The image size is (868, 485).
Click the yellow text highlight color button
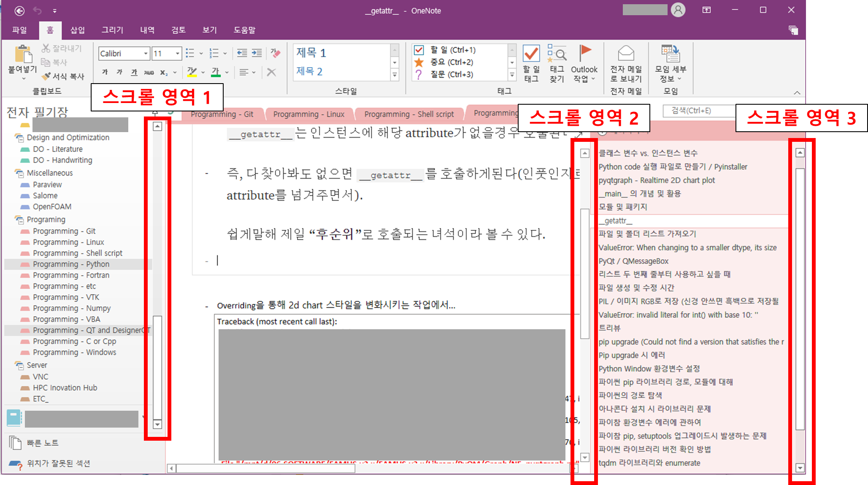pyautogui.click(x=192, y=72)
